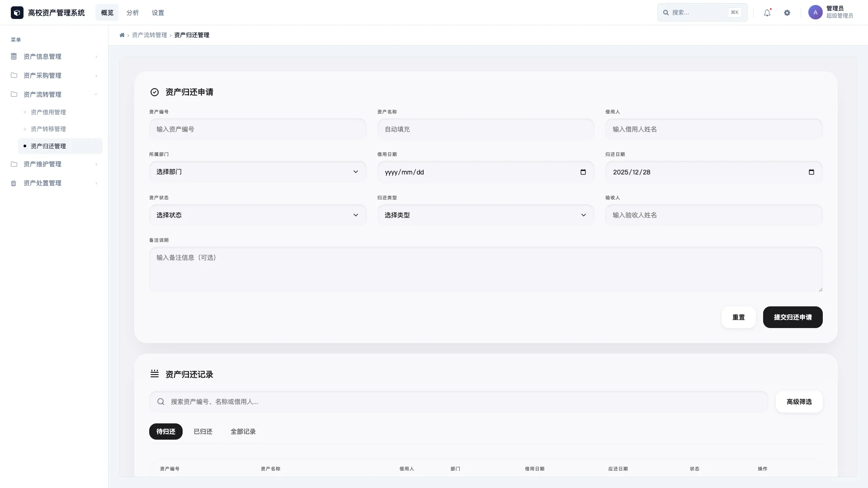Click the app logo cube icon
This screenshot has width=868, height=488.
[x=17, y=13]
